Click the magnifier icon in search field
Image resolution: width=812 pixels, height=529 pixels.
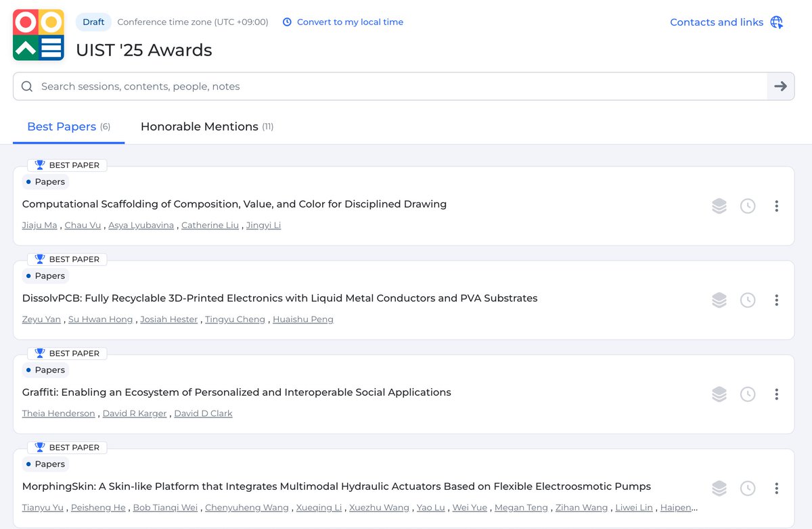point(27,87)
